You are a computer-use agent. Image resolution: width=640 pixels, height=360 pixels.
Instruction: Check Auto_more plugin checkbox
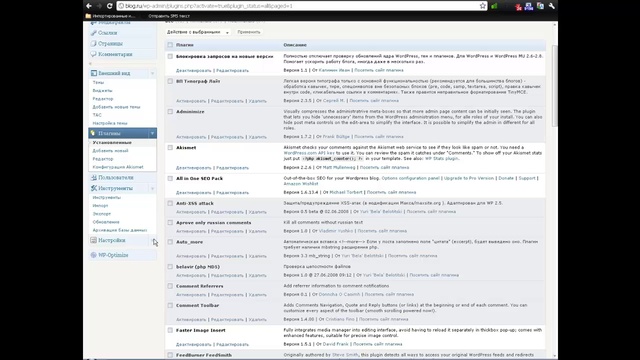click(x=170, y=242)
